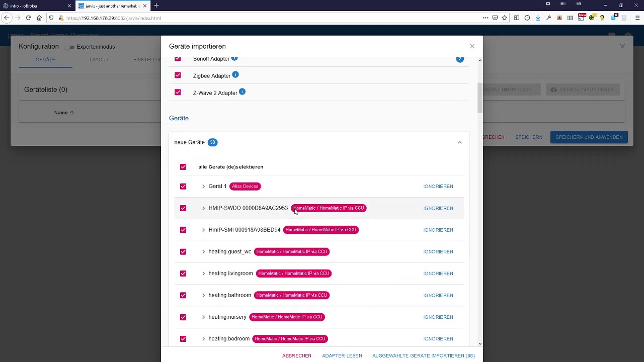Close the intro - ioBroker tab

click(x=69, y=6)
